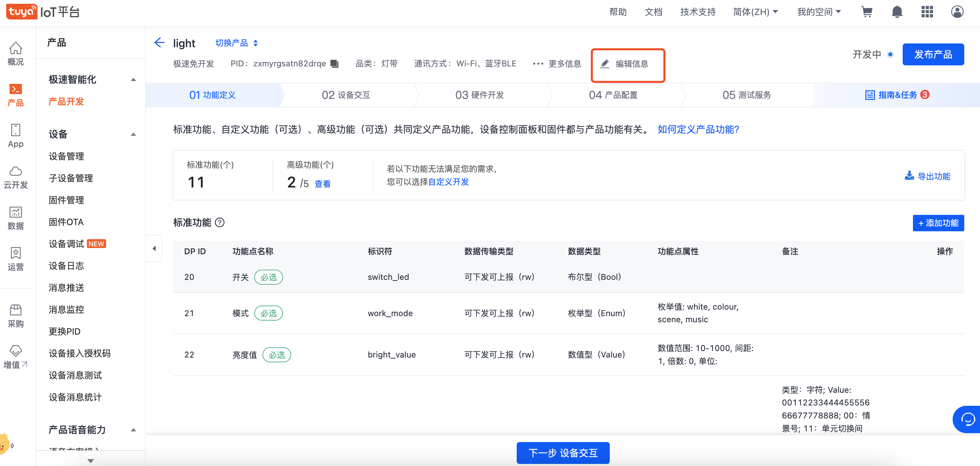This screenshot has height=466, width=980.
Task: Collapse the 极速智能化 section
Action: tap(133, 79)
